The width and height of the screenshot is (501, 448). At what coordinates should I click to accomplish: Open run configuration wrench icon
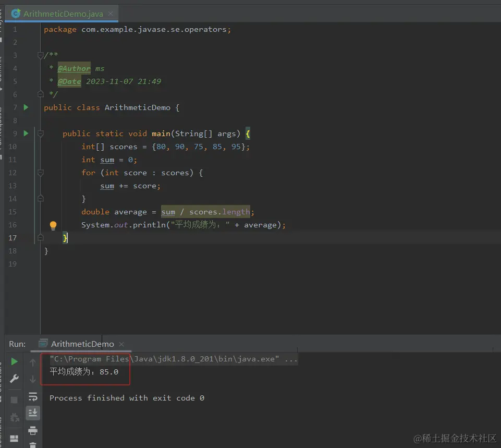click(x=14, y=379)
